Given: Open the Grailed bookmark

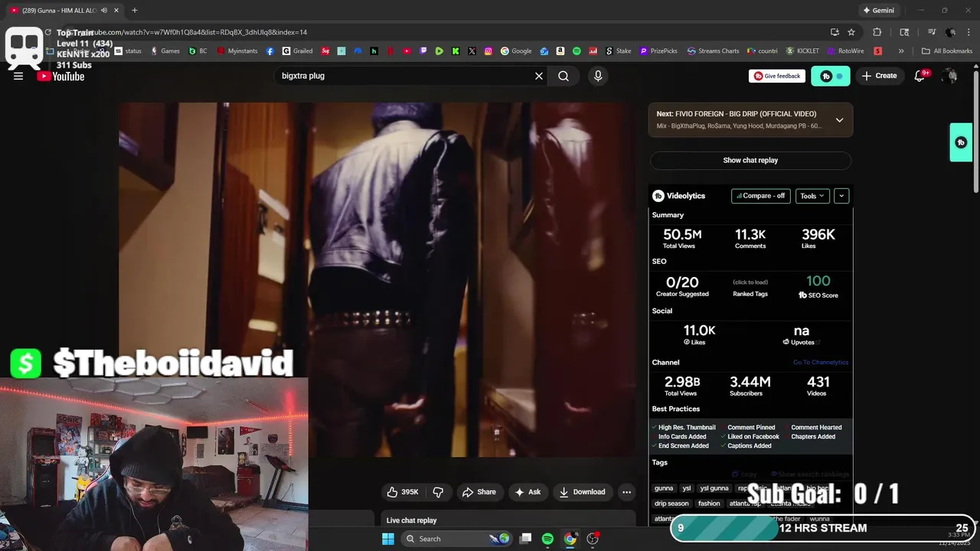Looking at the screenshot, I should (x=297, y=51).
